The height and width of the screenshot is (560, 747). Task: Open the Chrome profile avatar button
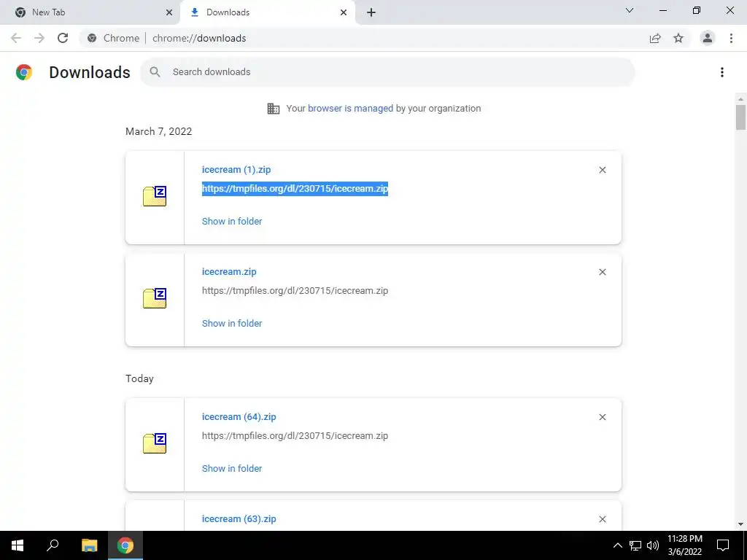click(x=708, y=38)
